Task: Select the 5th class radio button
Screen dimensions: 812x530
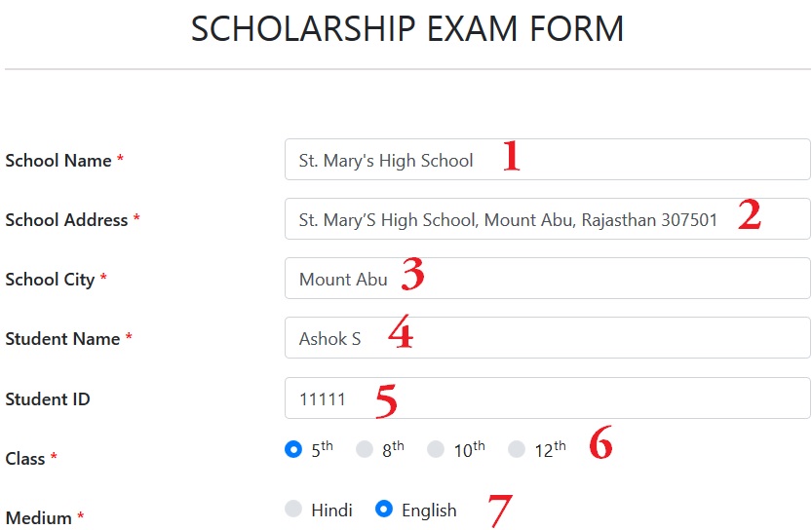Action: click(293, 449)
